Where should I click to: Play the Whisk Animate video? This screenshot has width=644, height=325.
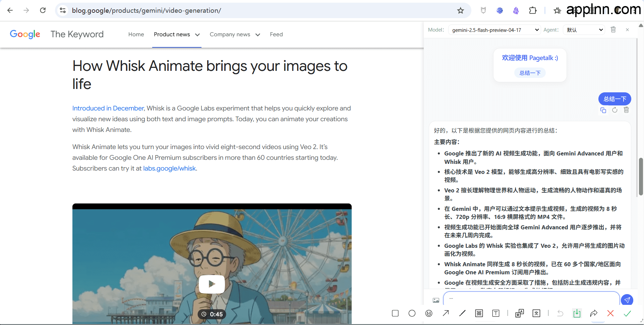212,284
